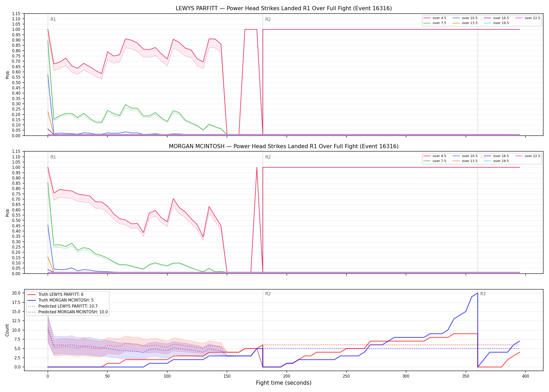The height and width of the screenshot is (392, 549).
Task: Click 'over 10.5' legend entry in Lewys Parfitt chart
Action: tap(465, 18)
